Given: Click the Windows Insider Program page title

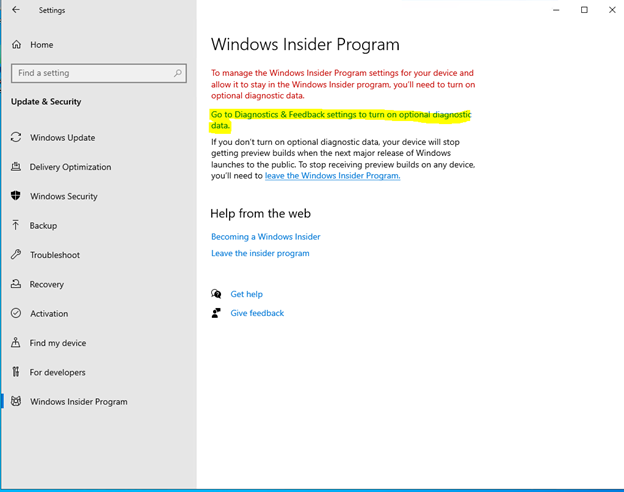Looking at the screenshot, I should click(305, 45).
